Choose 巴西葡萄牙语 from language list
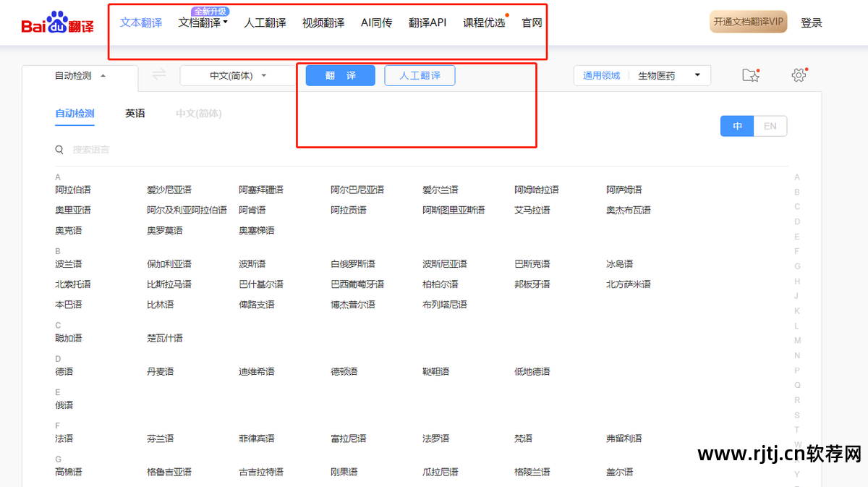This screenshot has height=487, width=868. click(357, 284)
